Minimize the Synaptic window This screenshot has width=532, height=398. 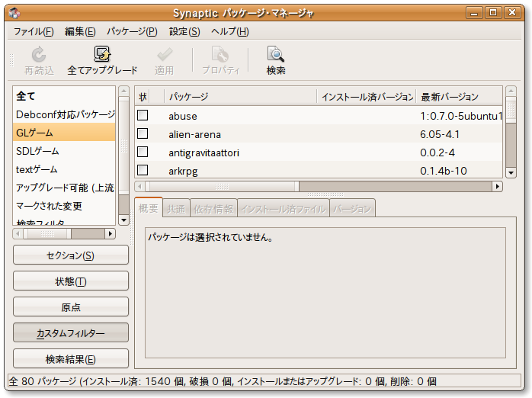[x=474, y=13]
